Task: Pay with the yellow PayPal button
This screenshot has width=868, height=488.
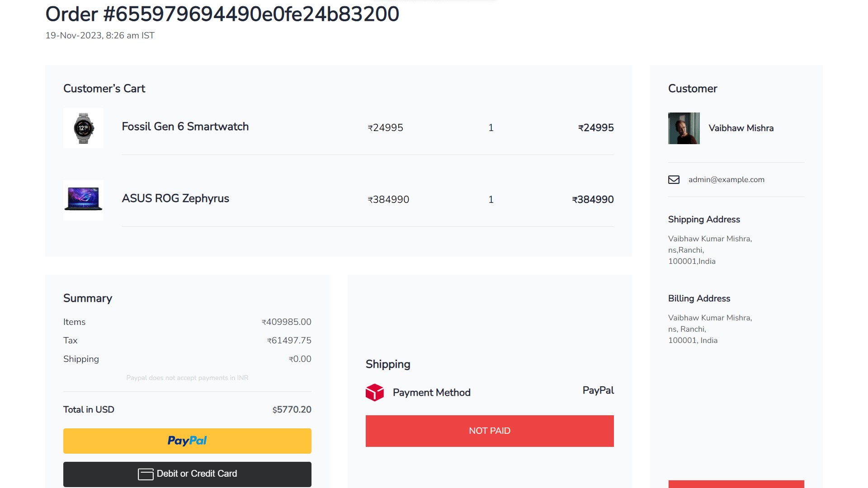Action: [x=187, y=441]
